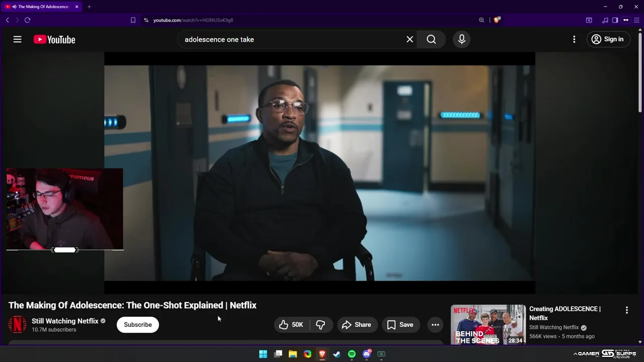Image resolution: width=644 pixels, height=362 pixels.
Task: Show hidden system tray icons
Action: 575,354
